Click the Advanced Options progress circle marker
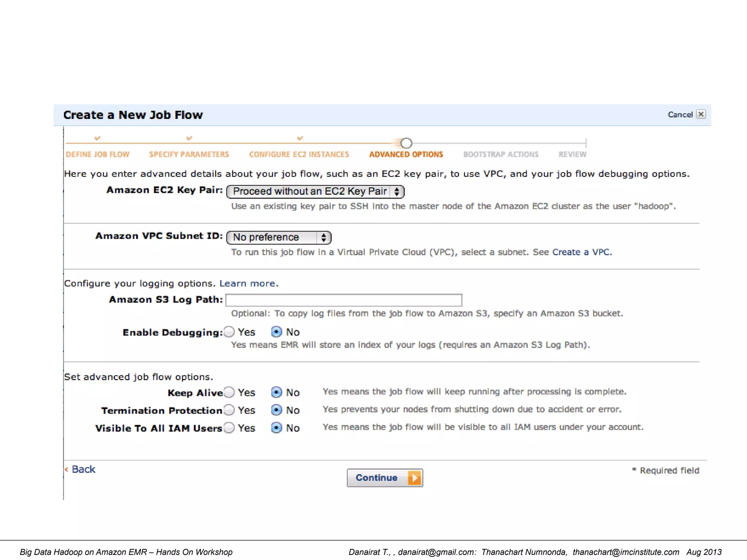 (x=406, y=143)
